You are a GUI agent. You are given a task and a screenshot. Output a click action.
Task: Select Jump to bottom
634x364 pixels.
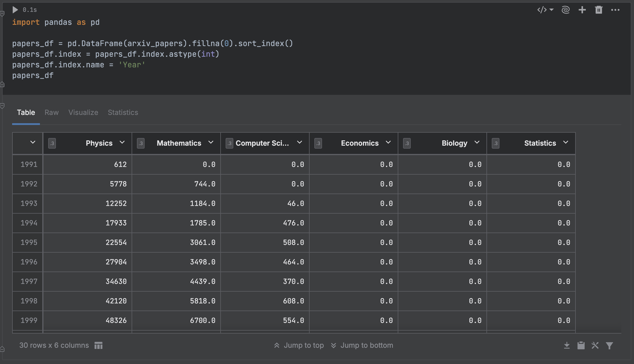click(x=367, y=345)
